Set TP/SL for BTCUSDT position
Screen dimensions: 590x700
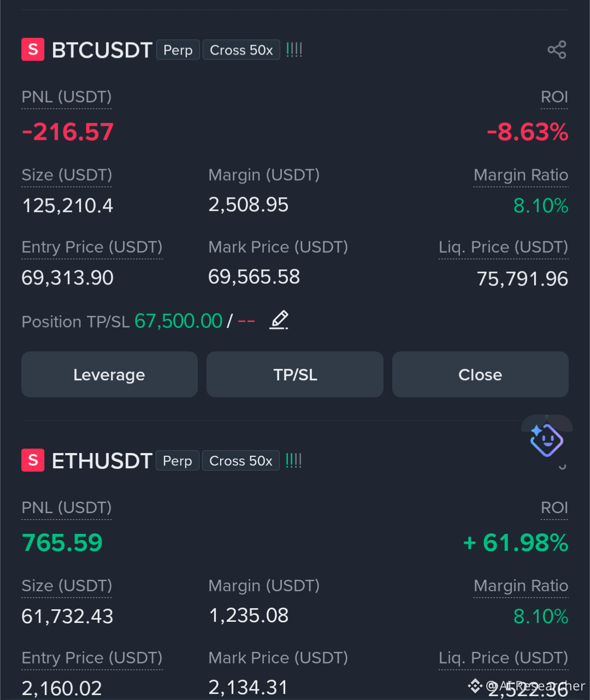coord(295,374)
